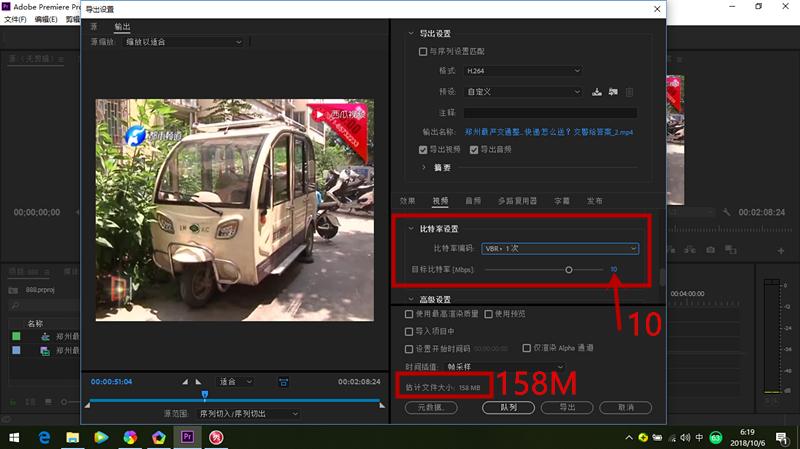Enable 仅渲染 Alpha 通道 checkbox

[527, 348]
